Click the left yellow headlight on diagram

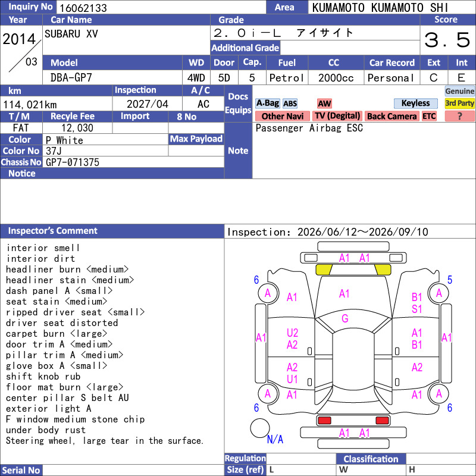(324, 270)
